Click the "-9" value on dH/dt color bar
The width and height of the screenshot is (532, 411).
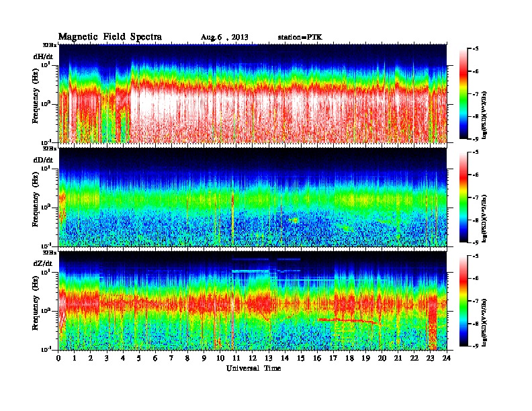pos(476,139)
